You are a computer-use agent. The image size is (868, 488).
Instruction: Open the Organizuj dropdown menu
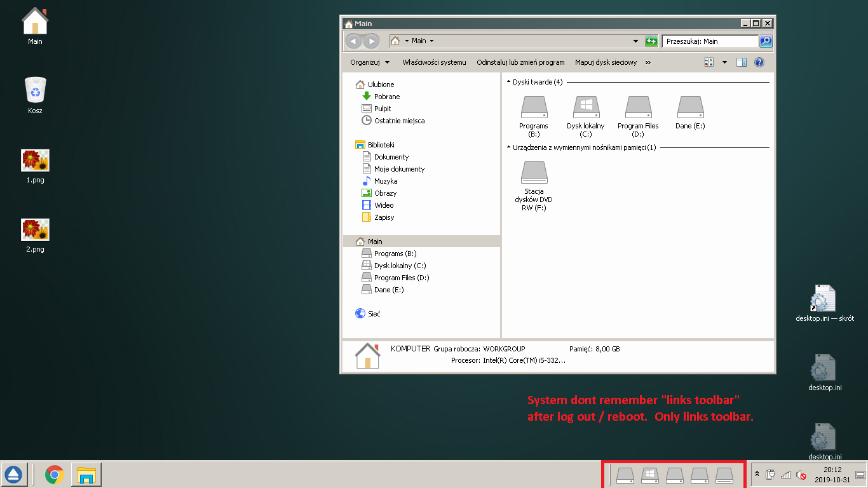pyautogui.click(x=370, y=62)
